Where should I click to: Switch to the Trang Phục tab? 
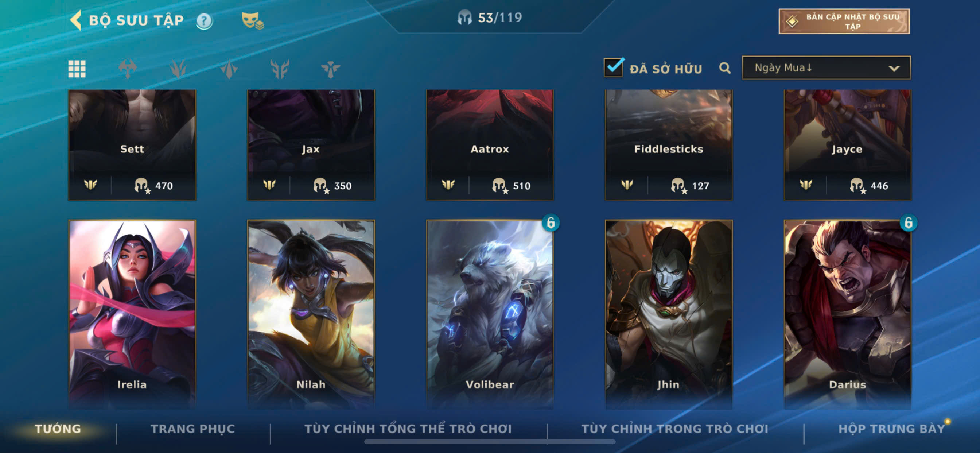pos(193,429)
